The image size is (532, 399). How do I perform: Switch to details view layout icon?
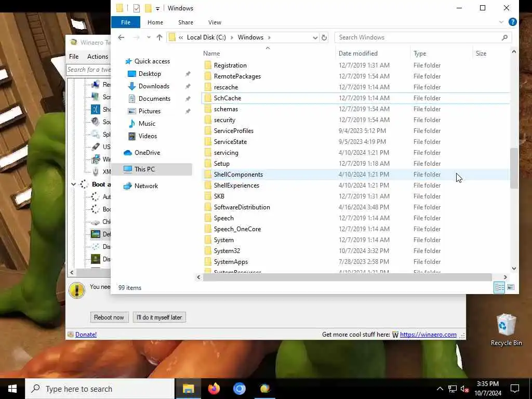pyautogui.click(x=499, y=287)
